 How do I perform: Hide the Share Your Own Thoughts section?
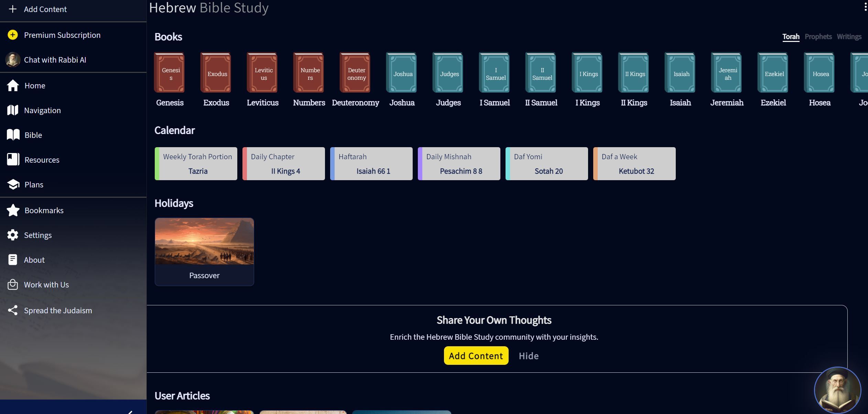tap(528, 355)
